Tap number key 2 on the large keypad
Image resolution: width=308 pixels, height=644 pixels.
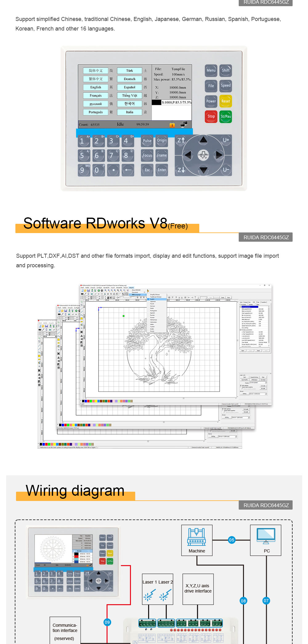click(98, 141)
